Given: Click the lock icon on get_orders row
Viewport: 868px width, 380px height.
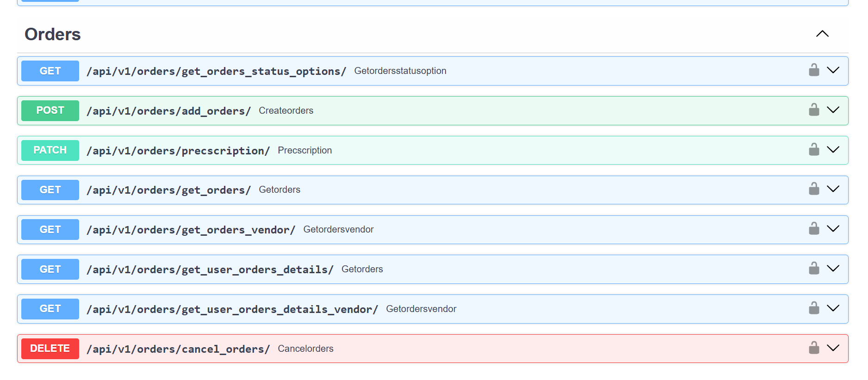Looking at the screenshot, I should pyautogui.click(x=813, y=189).
